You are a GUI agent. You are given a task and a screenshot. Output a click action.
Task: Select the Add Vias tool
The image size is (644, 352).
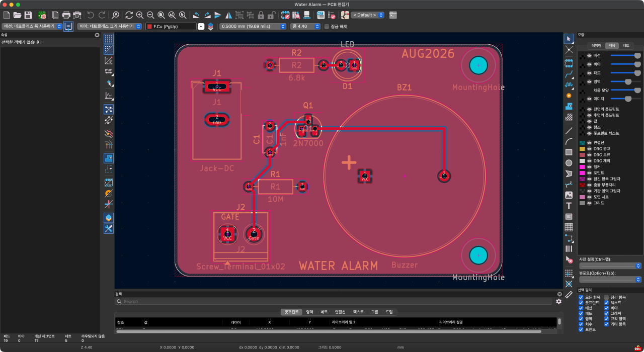(x=569, y=96)
